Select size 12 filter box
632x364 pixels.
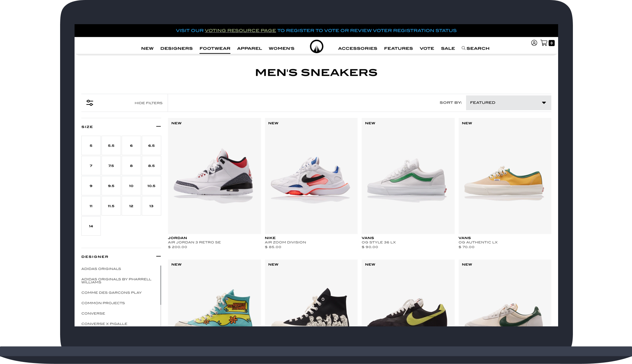coord(131,206)
